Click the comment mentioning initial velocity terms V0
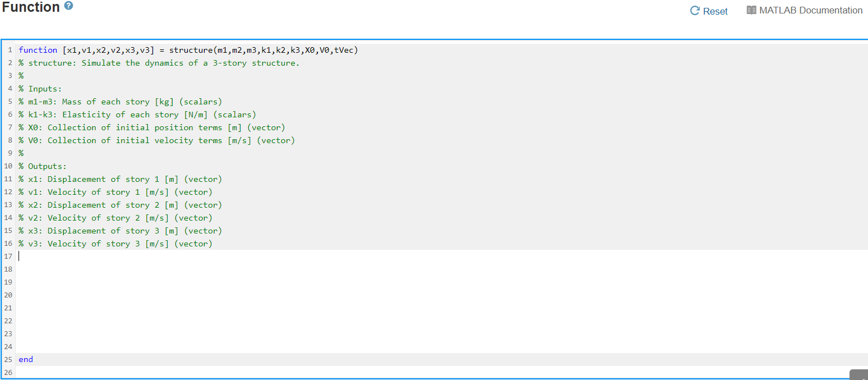868x380 pixels. click(x=156, y=140)
